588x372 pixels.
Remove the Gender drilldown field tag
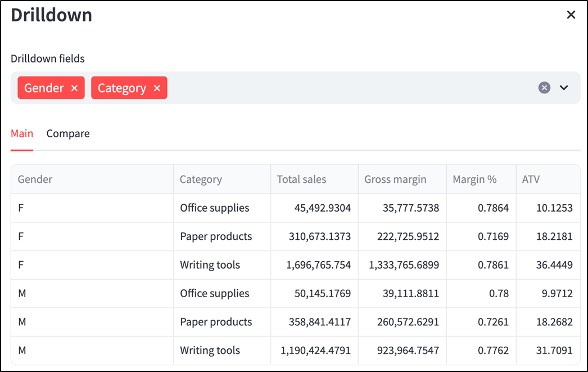coord(74,88)
